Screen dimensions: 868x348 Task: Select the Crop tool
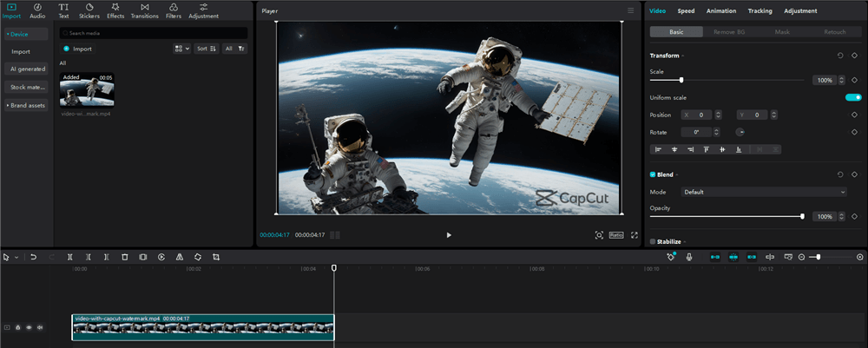(x=216, y=257)
